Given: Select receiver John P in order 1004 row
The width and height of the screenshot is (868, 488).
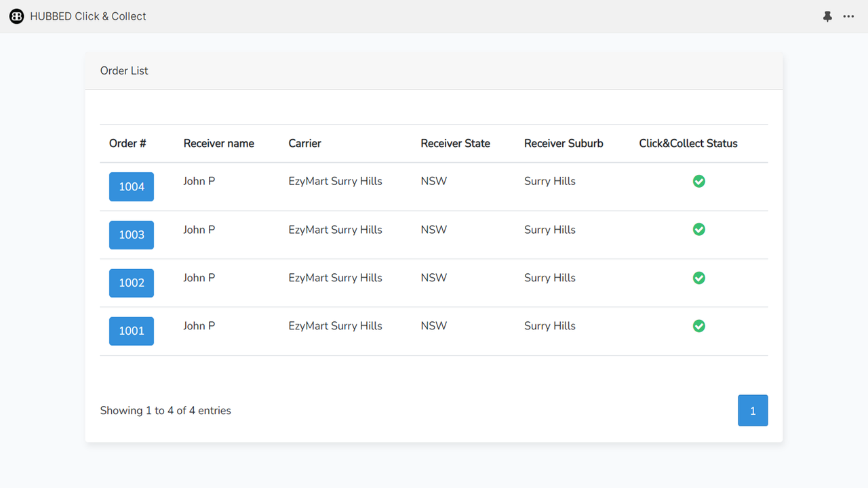Looking at the screenshot, I should [x=199, y=181].
